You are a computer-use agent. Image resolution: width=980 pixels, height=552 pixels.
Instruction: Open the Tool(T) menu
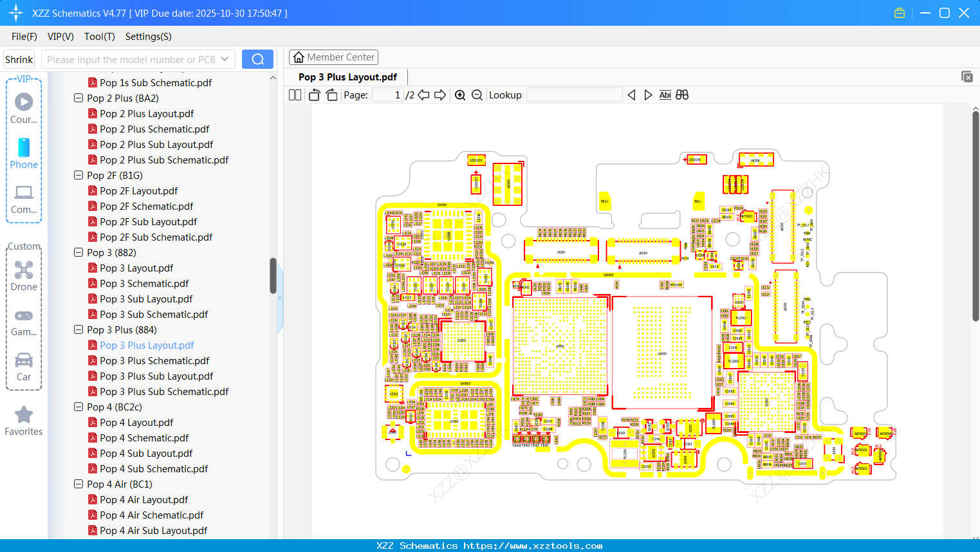coord(99,37)
